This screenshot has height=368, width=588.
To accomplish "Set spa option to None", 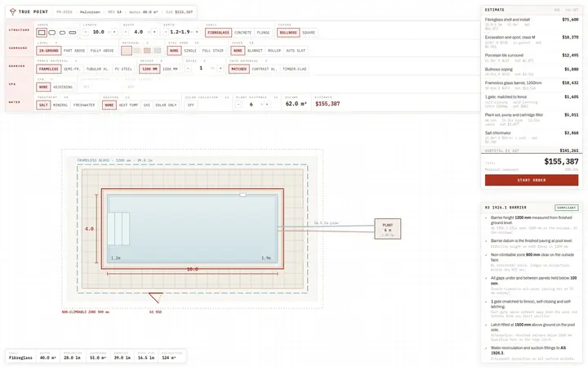I will (x=43, y=88).
